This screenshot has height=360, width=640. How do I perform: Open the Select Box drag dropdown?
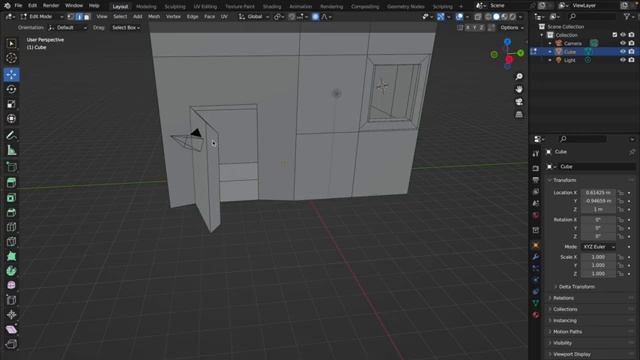(126, 28)
